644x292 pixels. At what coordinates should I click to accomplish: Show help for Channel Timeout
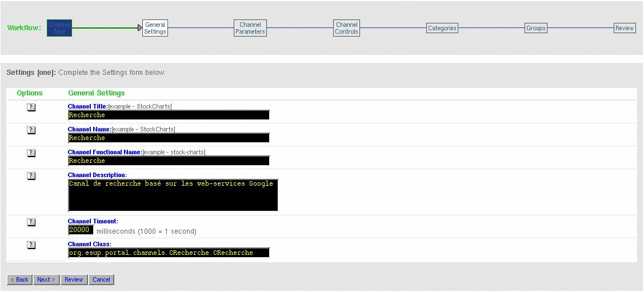(31, 222)
